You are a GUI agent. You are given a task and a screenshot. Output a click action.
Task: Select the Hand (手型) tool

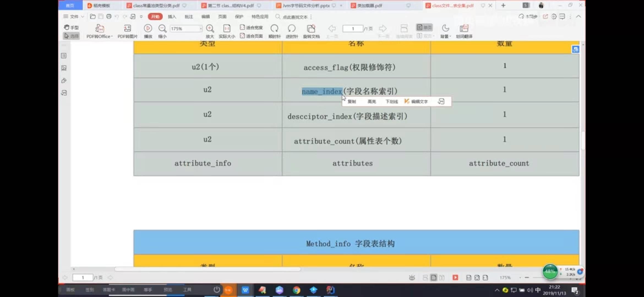(x=71, y=28)
